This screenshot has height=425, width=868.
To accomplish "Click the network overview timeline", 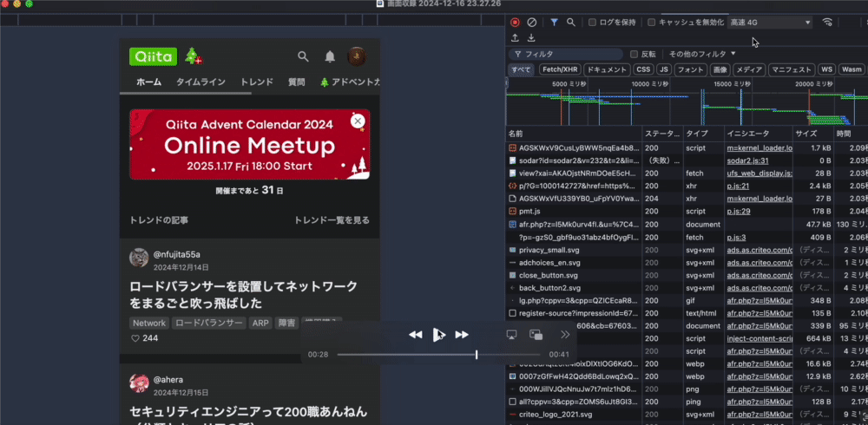I will point(687,101).
